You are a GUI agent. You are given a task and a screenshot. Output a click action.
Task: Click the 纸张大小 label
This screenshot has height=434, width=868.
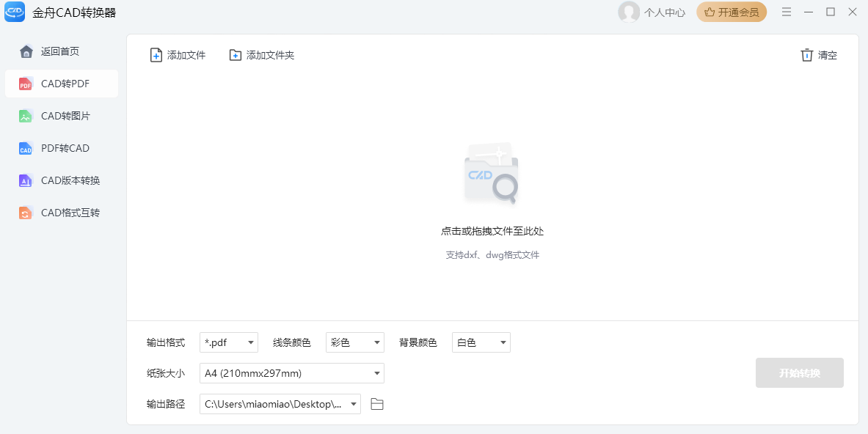click(x=166, y=373)
